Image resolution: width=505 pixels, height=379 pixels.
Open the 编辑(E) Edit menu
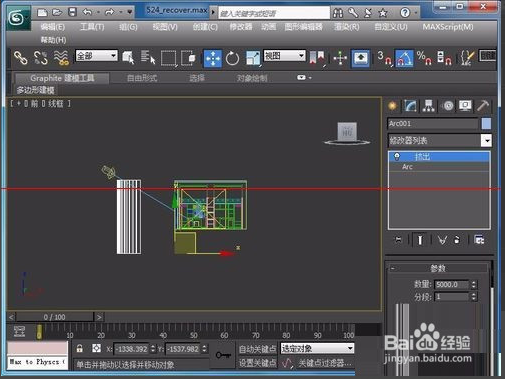[53, 27]
